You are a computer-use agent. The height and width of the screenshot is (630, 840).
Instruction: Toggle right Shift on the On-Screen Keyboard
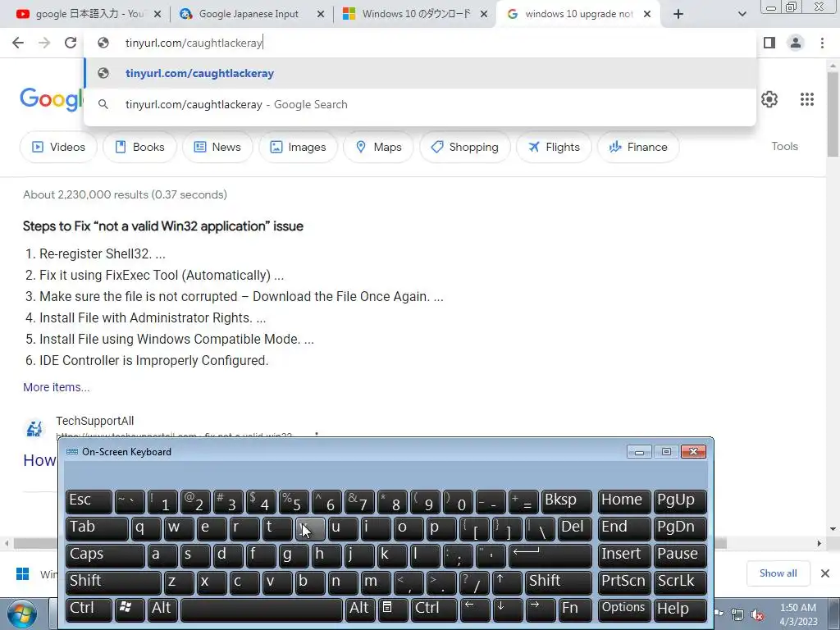[x=559, y=582]
